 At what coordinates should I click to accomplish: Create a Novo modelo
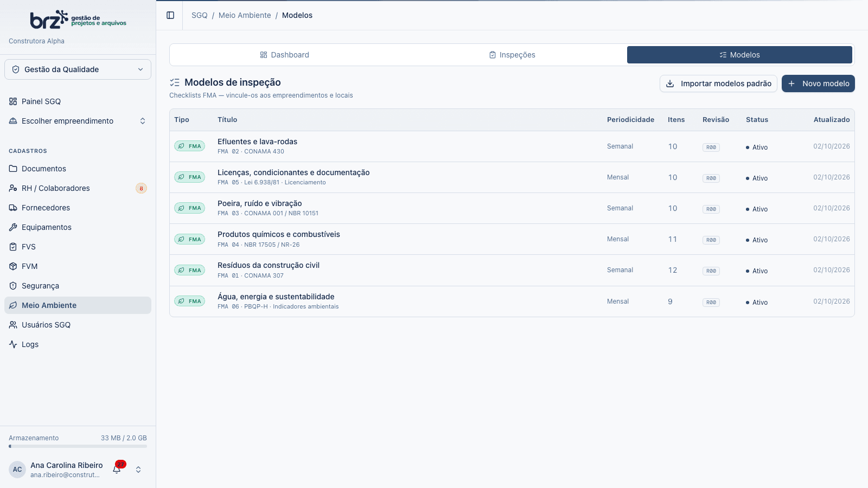coord(818,84)
